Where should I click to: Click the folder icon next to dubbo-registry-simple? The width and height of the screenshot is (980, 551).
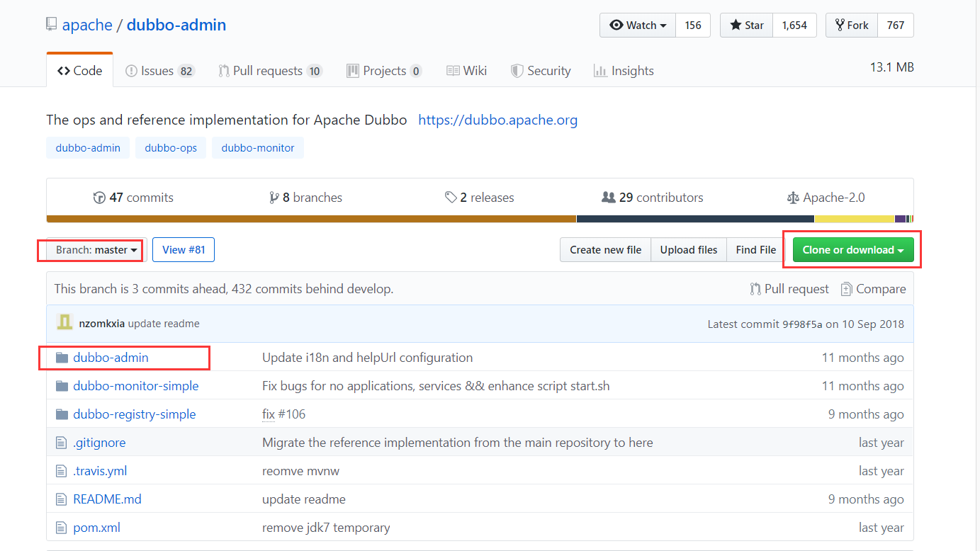click(62, 414)
